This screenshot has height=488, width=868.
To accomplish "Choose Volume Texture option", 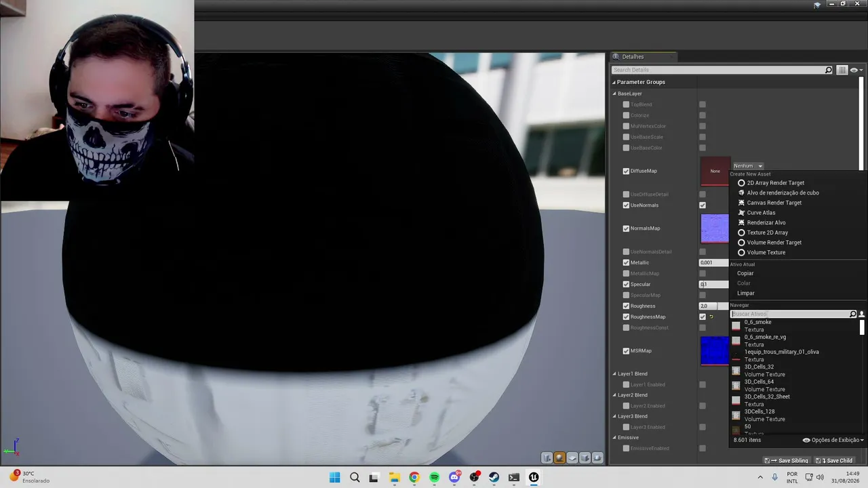I will [x=766, y=253].
